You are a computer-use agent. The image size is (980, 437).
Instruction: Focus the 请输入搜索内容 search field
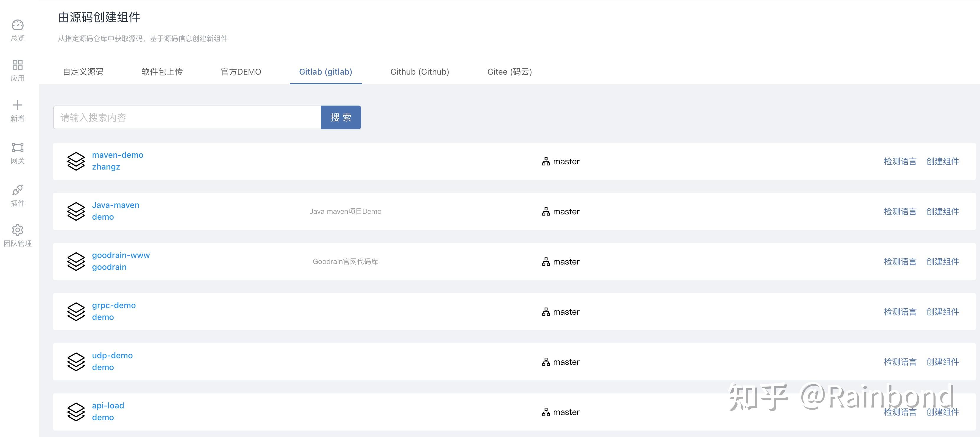click(187, 118)
